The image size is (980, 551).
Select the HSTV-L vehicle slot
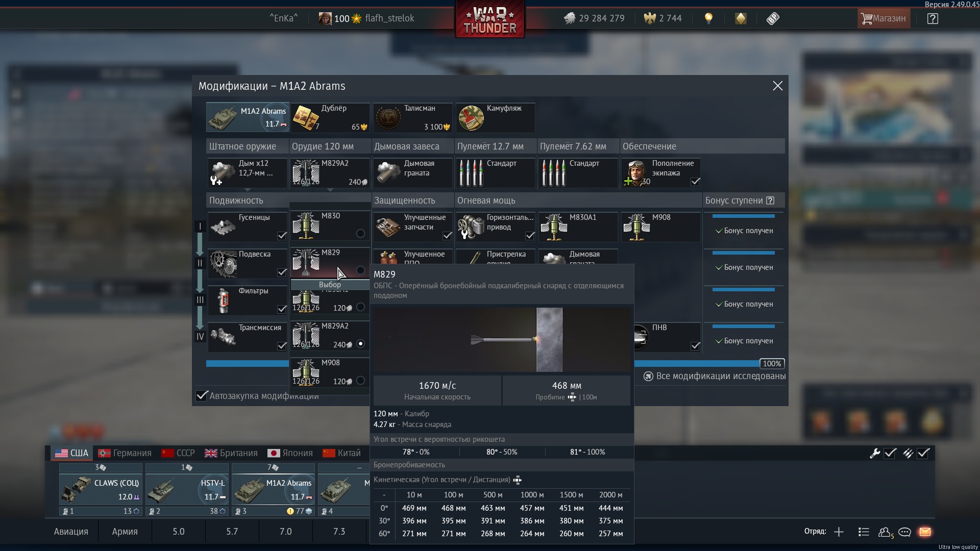coord(187,489)
